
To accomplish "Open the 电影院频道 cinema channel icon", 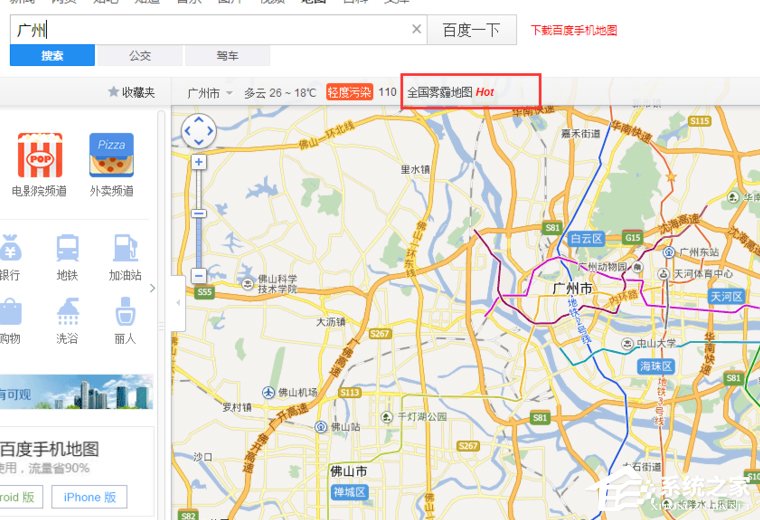I will (39, 156).
